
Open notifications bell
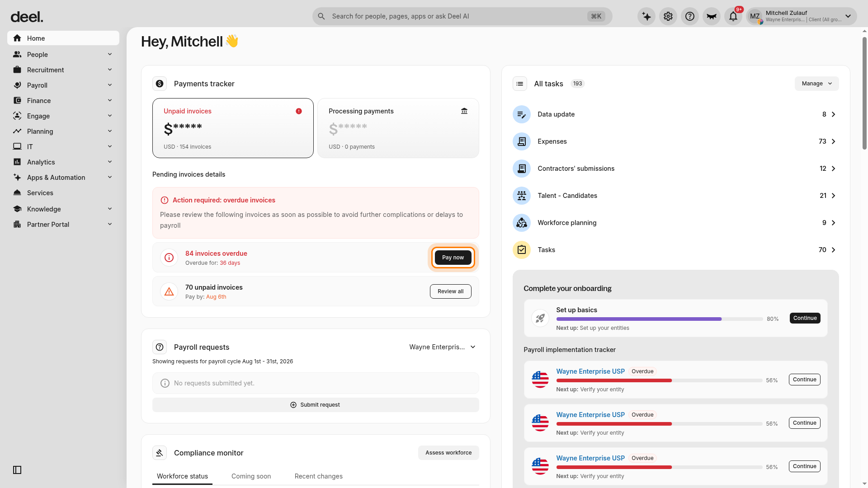point(733,16)
